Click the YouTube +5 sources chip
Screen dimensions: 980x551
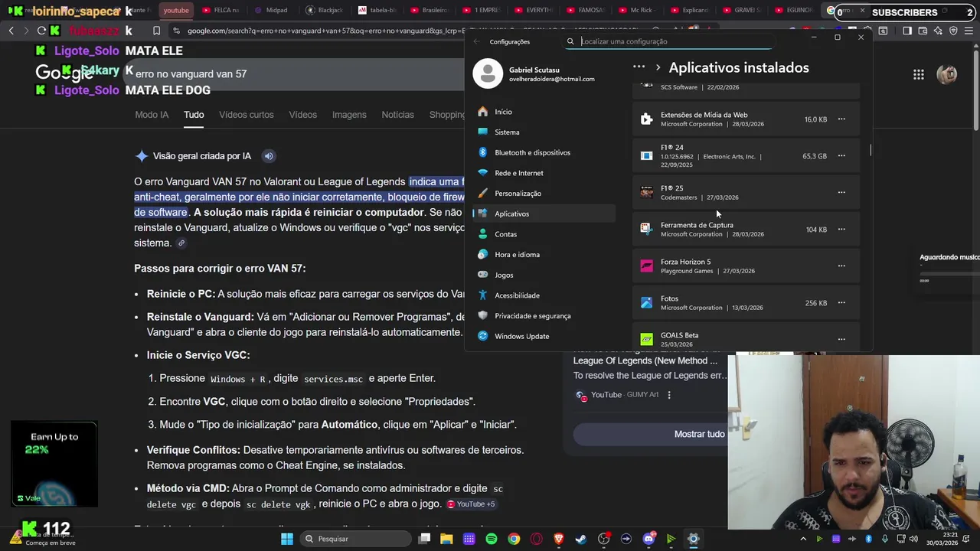471,504
